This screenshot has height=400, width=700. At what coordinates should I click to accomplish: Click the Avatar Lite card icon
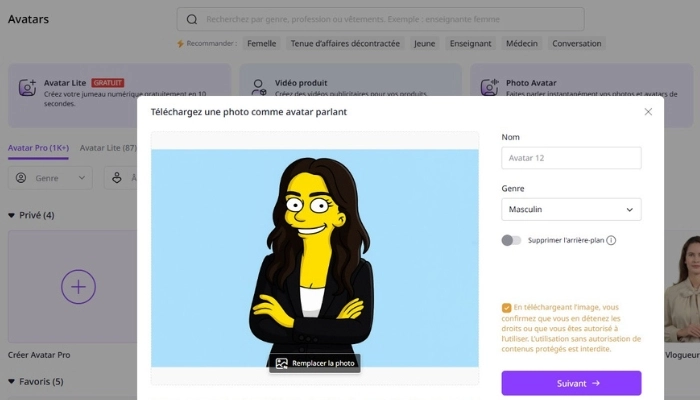(x=27, y=88)
